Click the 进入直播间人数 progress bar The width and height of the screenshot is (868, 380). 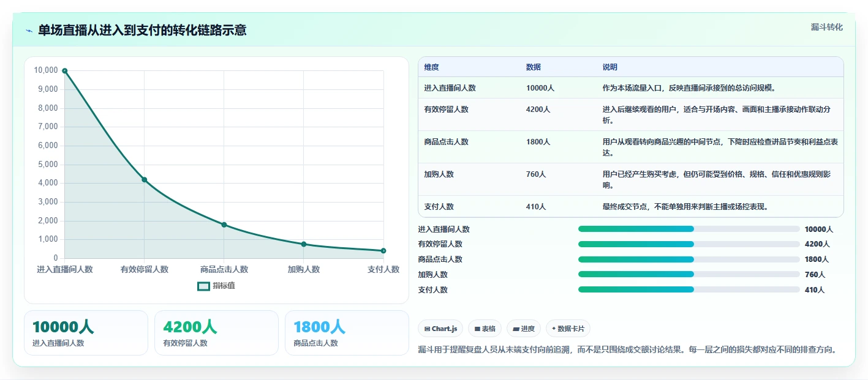pyautogui.click(x=689, y=229)
